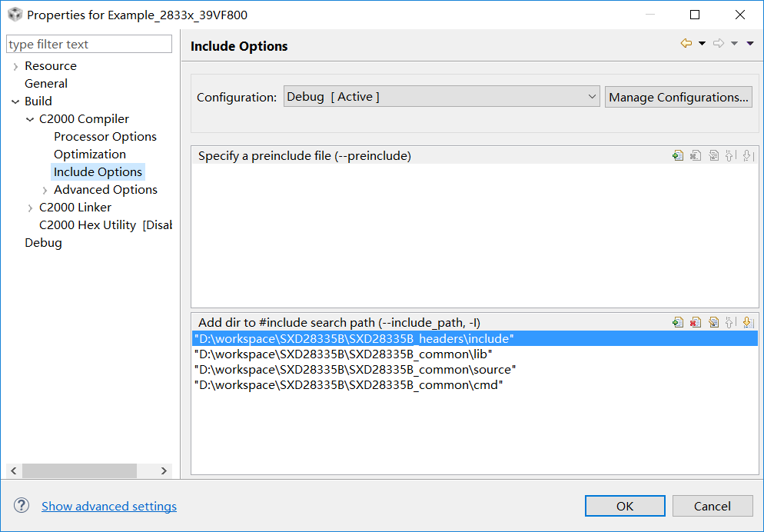The image size is (764, 532).
Task: Move the preinclude entry up icon
Action: coord(729,156)
